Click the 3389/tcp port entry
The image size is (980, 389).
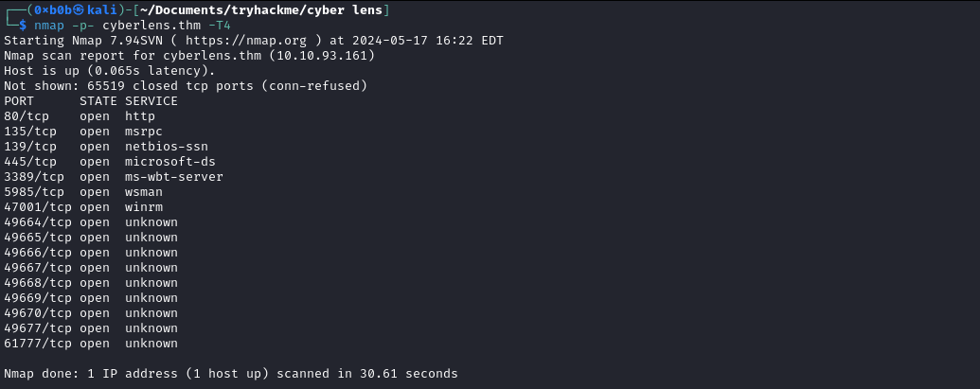point(34,177)
